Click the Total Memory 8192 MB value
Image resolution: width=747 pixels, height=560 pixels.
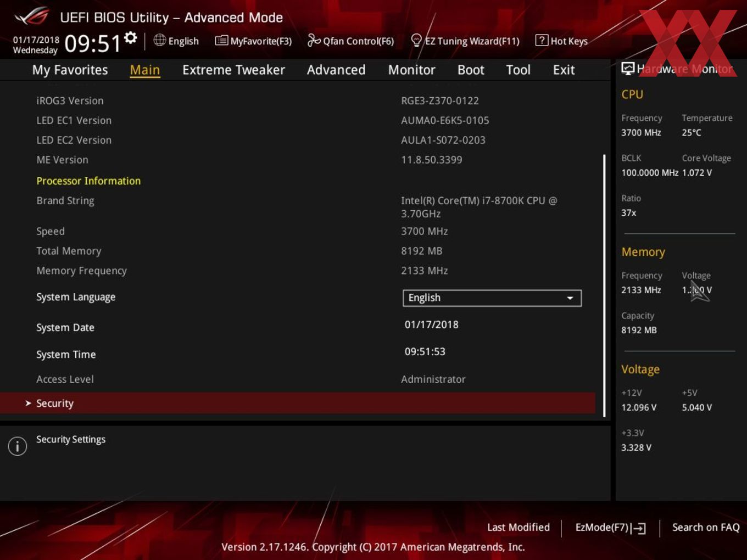[x=422, y=251]
